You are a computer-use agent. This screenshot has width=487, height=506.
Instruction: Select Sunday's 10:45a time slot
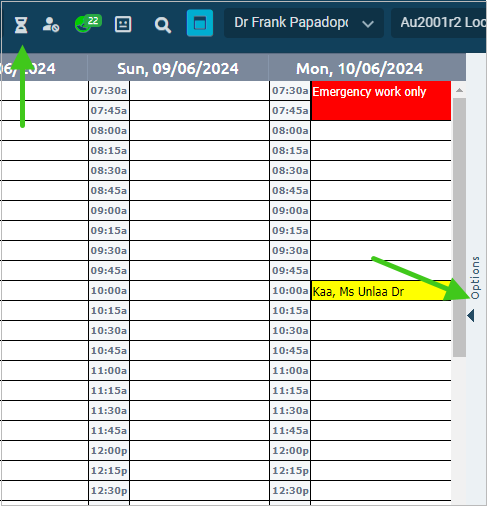[x=199, y=351]
